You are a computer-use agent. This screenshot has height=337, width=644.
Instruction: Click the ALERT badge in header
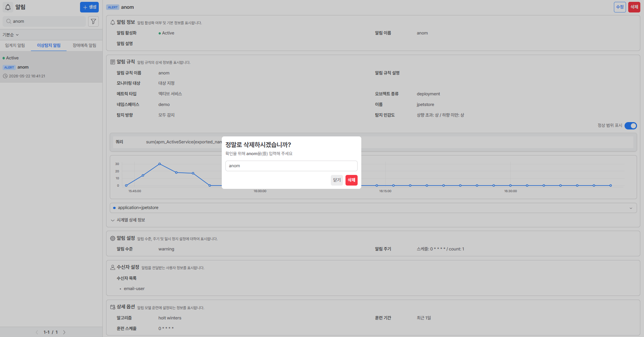pos(113,7)
